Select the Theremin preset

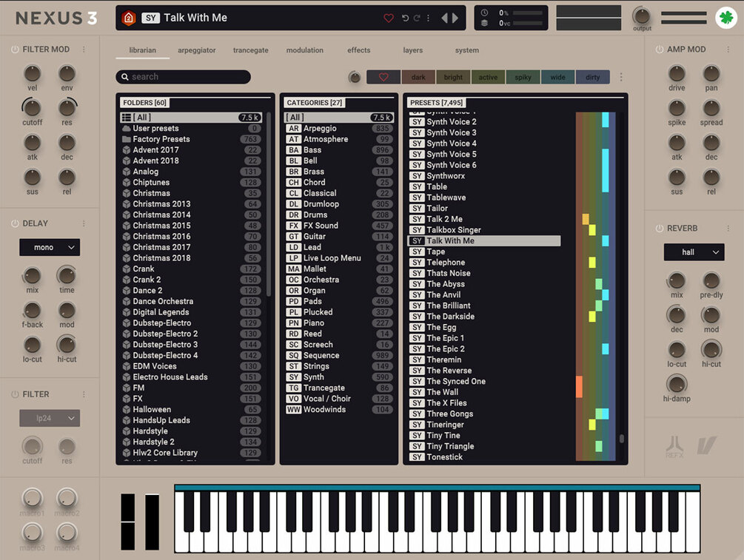click(484, 360)
